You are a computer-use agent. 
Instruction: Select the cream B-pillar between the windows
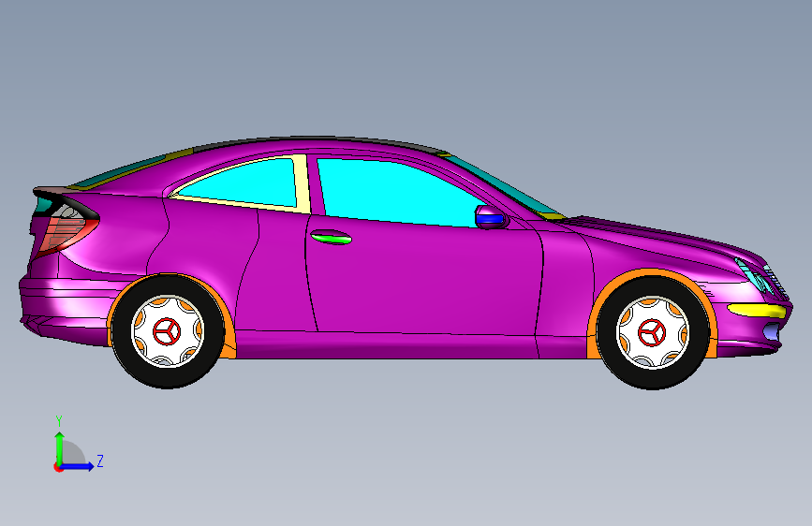(x=302, y=183)
